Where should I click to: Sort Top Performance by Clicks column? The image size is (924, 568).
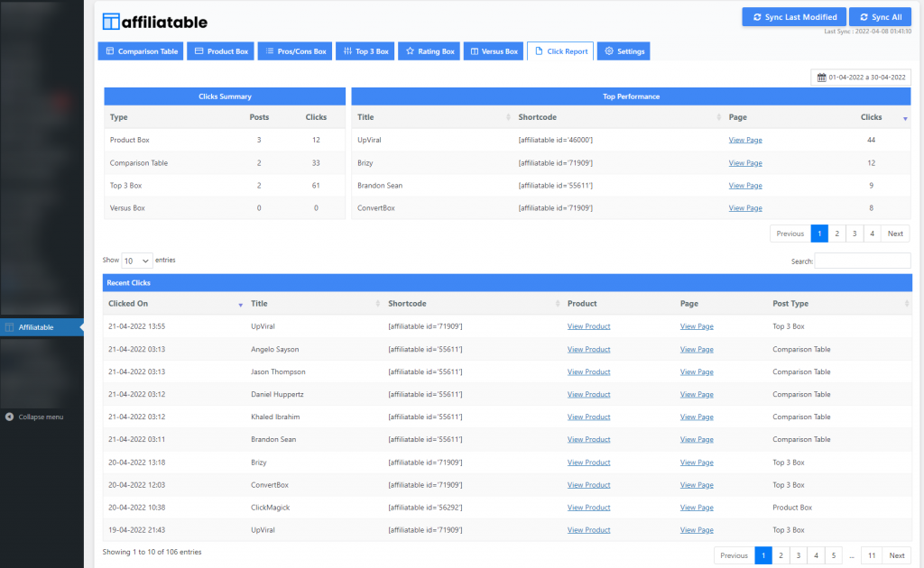[x=882, y=117]
